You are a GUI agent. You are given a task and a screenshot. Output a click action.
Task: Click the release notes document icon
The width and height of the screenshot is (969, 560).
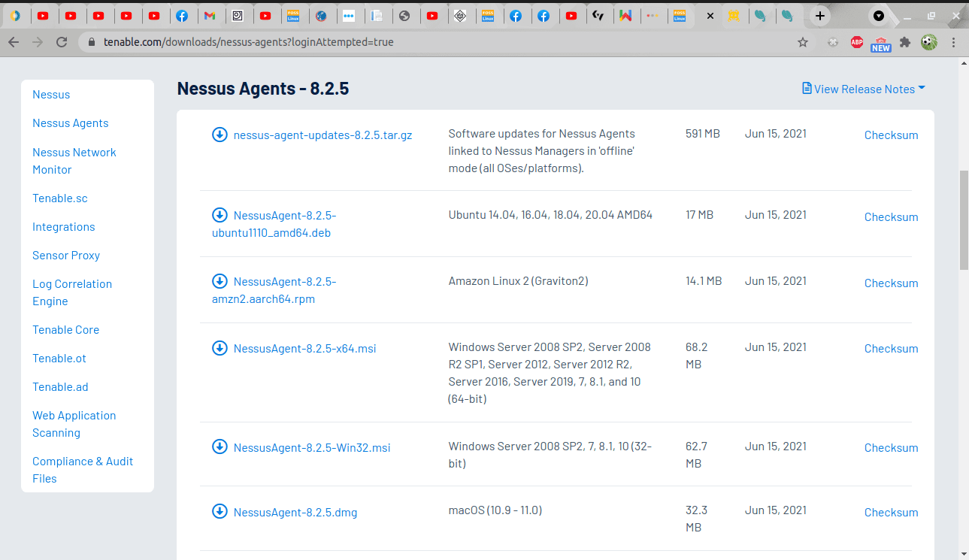[807, 89]
